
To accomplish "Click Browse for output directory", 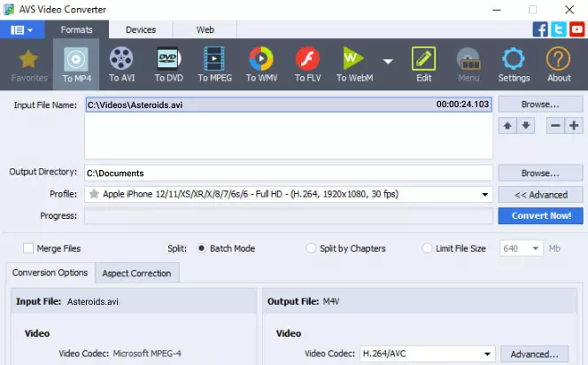I will pos(540,173).
